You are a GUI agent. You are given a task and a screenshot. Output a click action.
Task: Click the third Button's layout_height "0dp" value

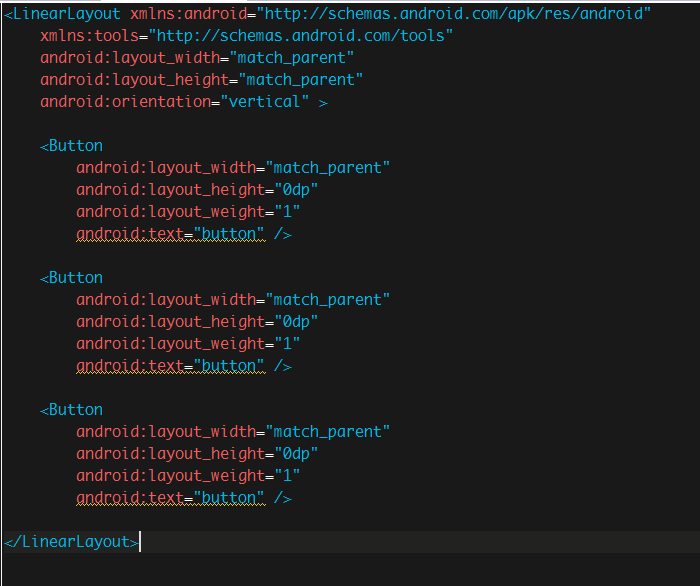[296, 454]
